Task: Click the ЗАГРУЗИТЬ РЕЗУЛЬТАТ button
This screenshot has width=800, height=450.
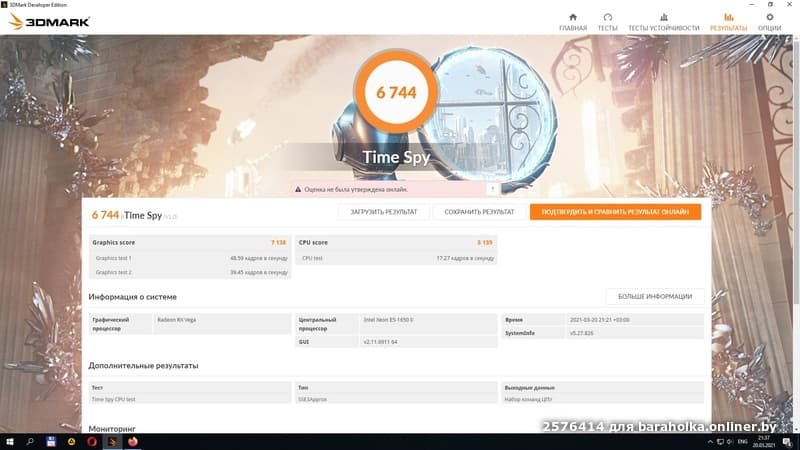Action: [x=384, y=212]
